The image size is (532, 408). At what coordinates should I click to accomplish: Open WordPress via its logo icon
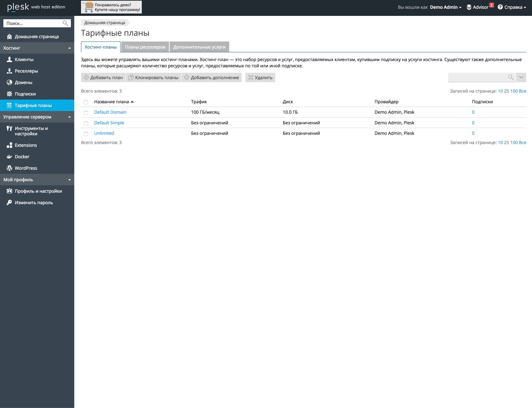[9, 168]
